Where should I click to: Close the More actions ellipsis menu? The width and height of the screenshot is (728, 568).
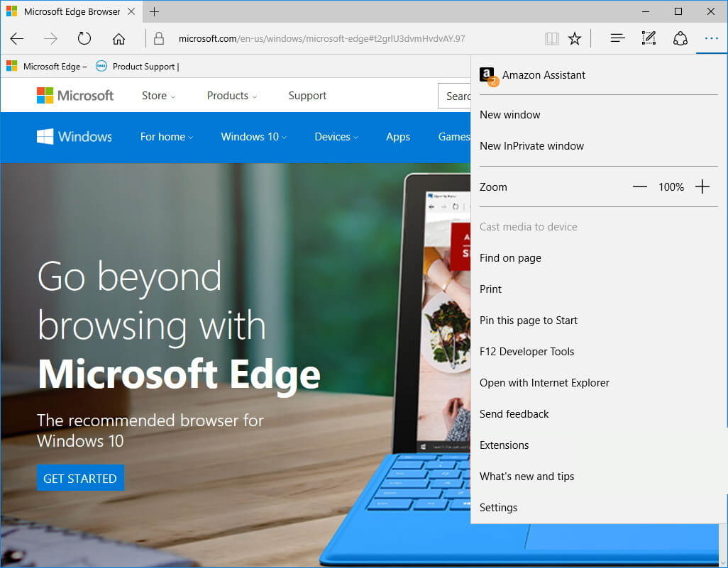(x=711, y=38)
